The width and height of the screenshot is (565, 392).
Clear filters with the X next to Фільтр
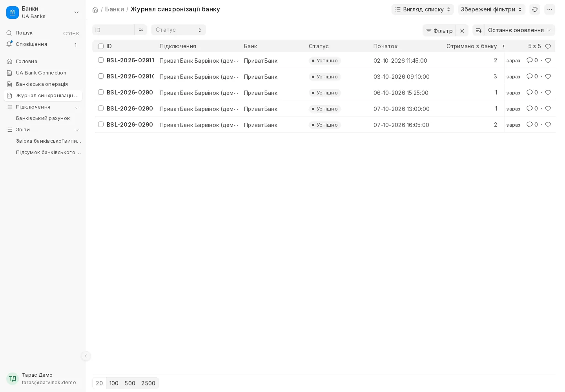[x=462, y=31]
